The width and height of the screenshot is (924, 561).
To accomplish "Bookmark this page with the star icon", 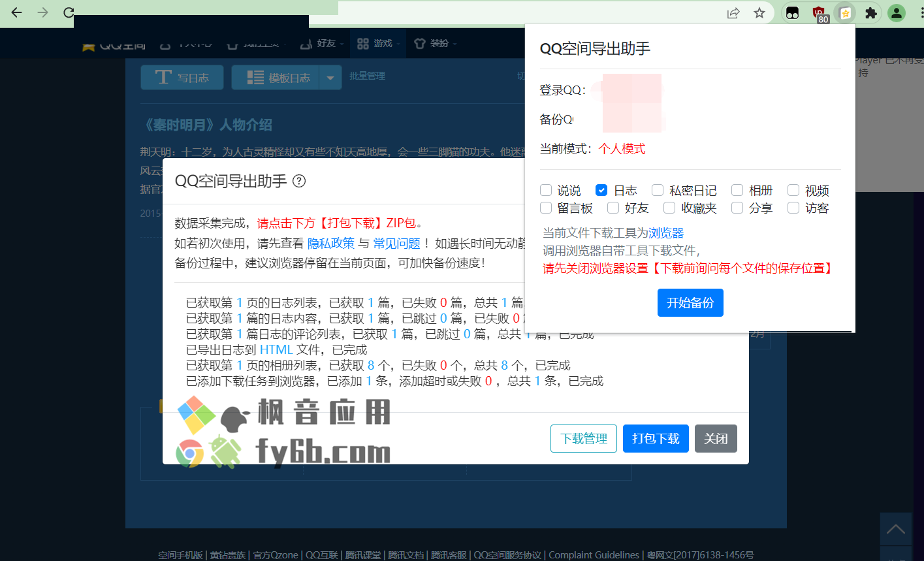I will point(759,13).
